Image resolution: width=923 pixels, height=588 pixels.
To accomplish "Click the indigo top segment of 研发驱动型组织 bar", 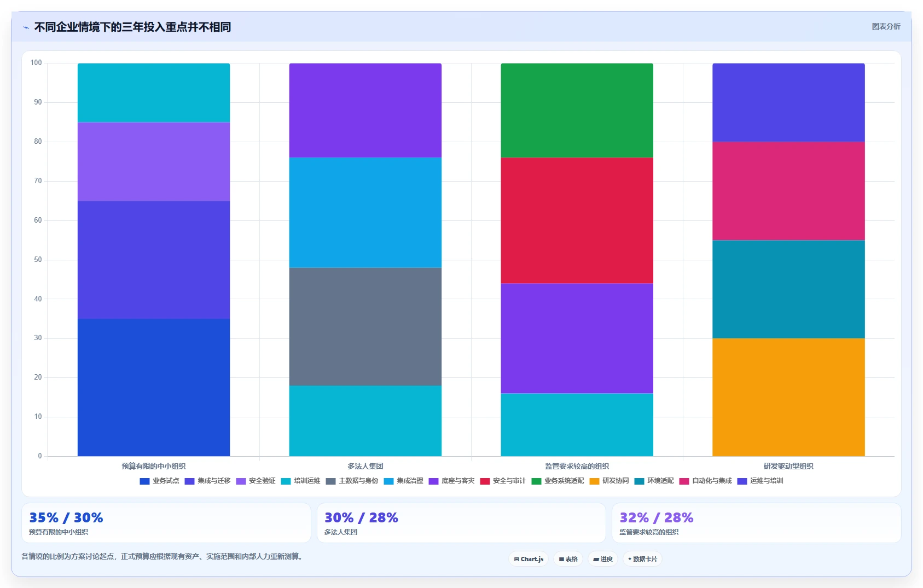I will click(788, 103).
